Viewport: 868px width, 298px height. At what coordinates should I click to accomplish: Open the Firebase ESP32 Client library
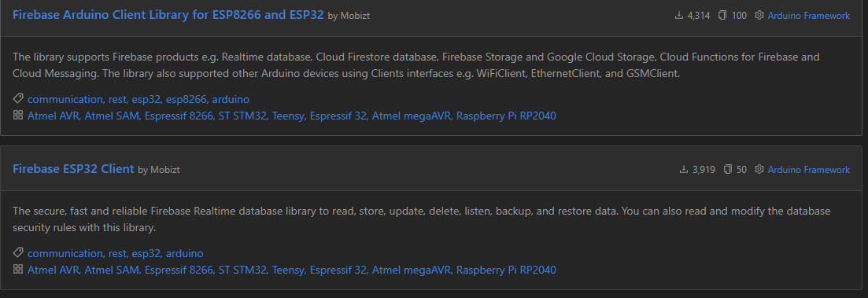(x=73, y=168)
